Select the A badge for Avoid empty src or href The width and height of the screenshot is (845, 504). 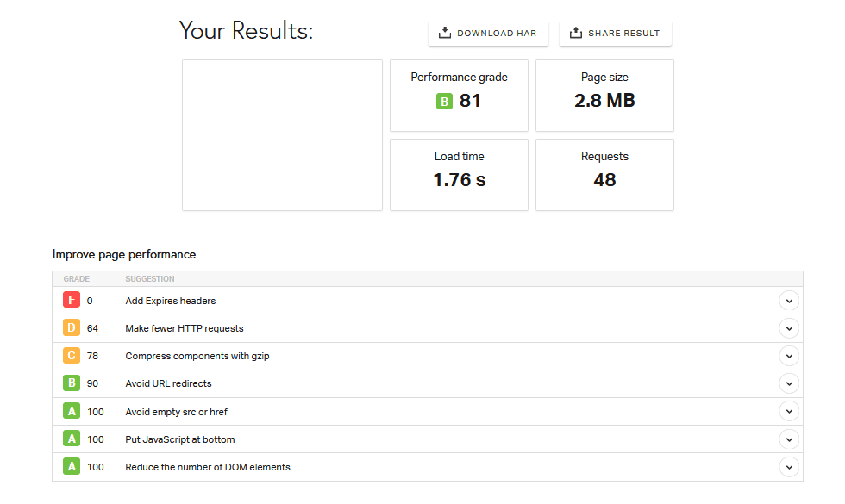(x=72, y=411)
